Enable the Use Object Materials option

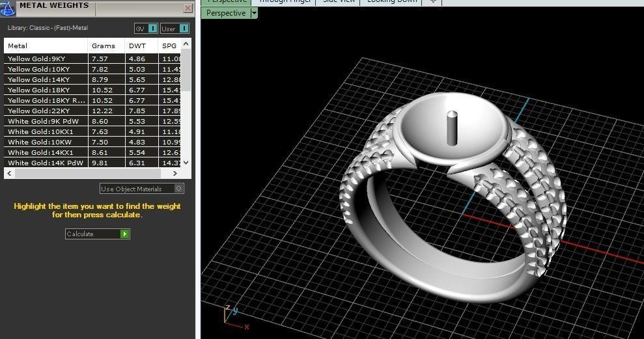pyautogui.click(x=142, y=189)
